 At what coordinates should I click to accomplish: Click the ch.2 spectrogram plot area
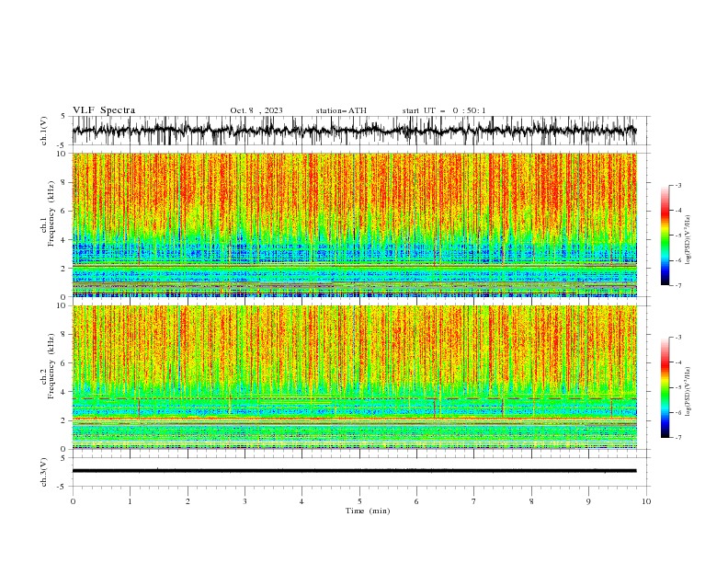point(355,377)
